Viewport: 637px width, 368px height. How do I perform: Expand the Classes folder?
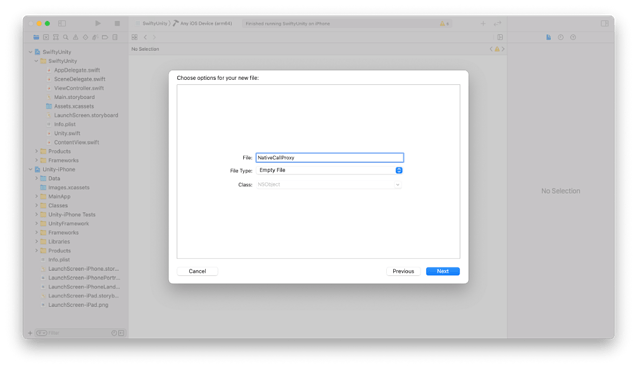coord(36,206)
